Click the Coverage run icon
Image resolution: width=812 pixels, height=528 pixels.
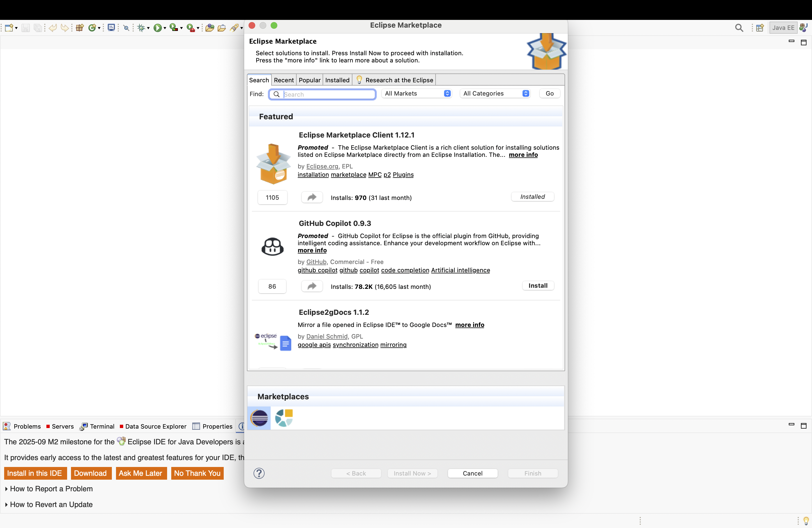pos(174,28)
